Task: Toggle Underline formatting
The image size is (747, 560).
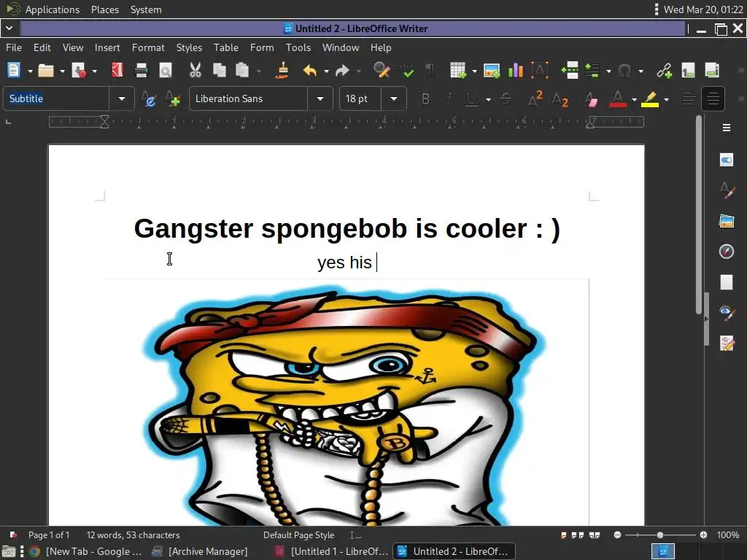Action: click(x=472, y=99)
